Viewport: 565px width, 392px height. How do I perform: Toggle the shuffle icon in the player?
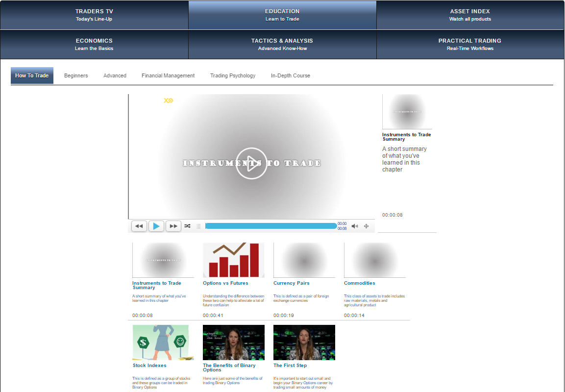coord(187,226)
